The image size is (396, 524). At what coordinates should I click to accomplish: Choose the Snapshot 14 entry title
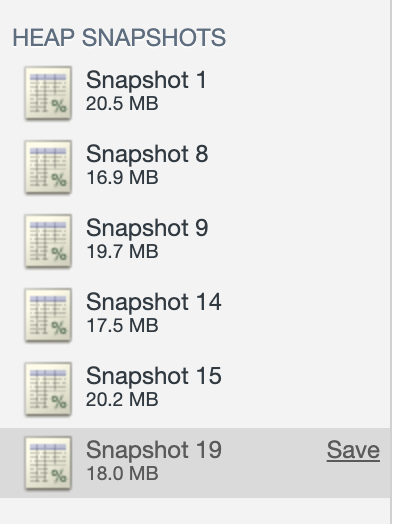pos(154,302)
